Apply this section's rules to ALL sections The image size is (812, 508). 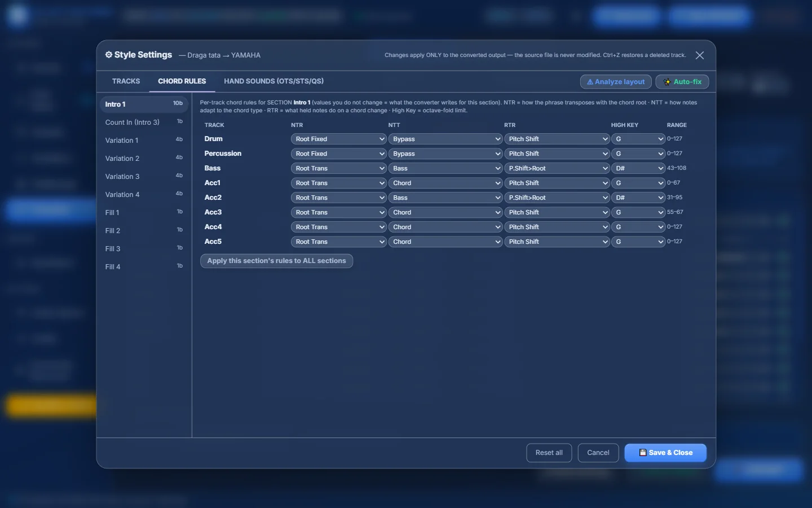click(x=276, y=261)
